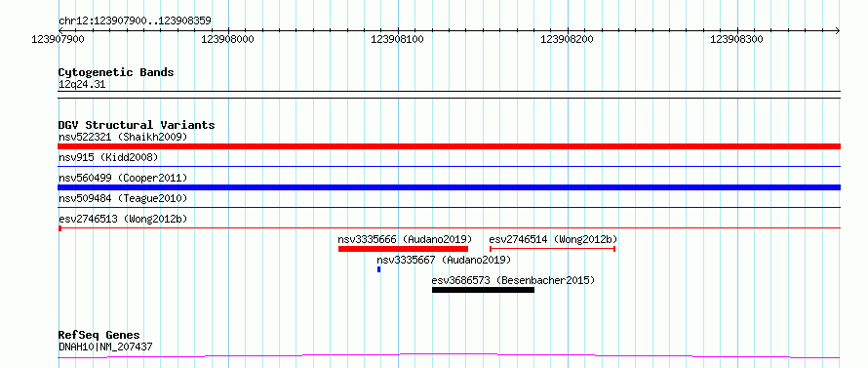This screenshot has height=368, width=868.
Task: Select the nsv509484 (Teague2010) label
Action: [123, 198]
